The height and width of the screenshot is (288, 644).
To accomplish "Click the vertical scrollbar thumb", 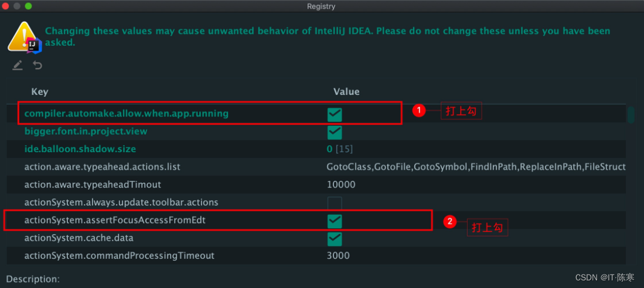I will (631, 115).
